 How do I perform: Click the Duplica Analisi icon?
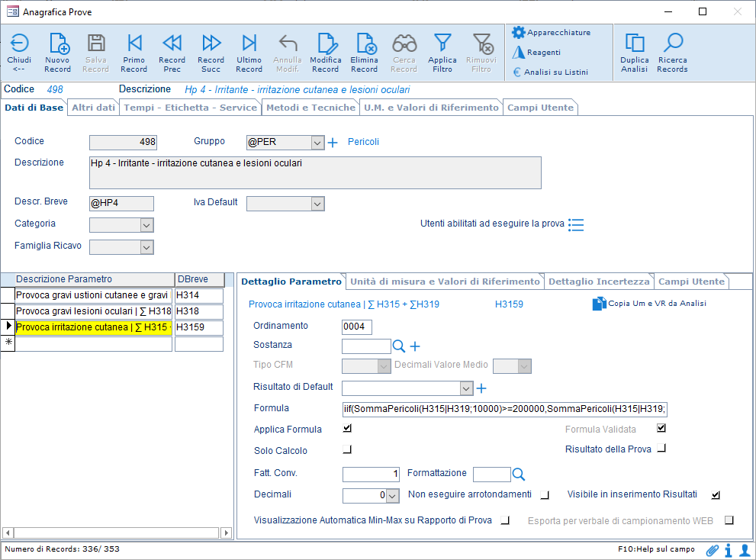coord(635,43)
